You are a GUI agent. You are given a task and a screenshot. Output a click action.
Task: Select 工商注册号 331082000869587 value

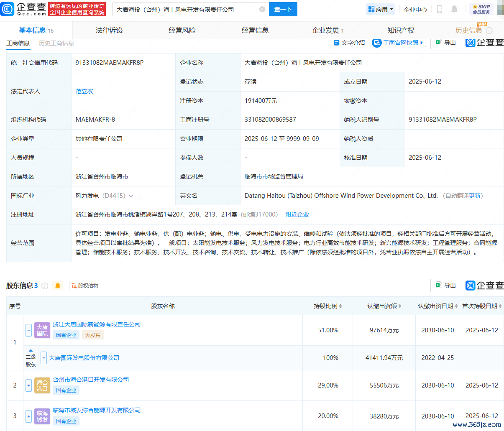[270, 120]
